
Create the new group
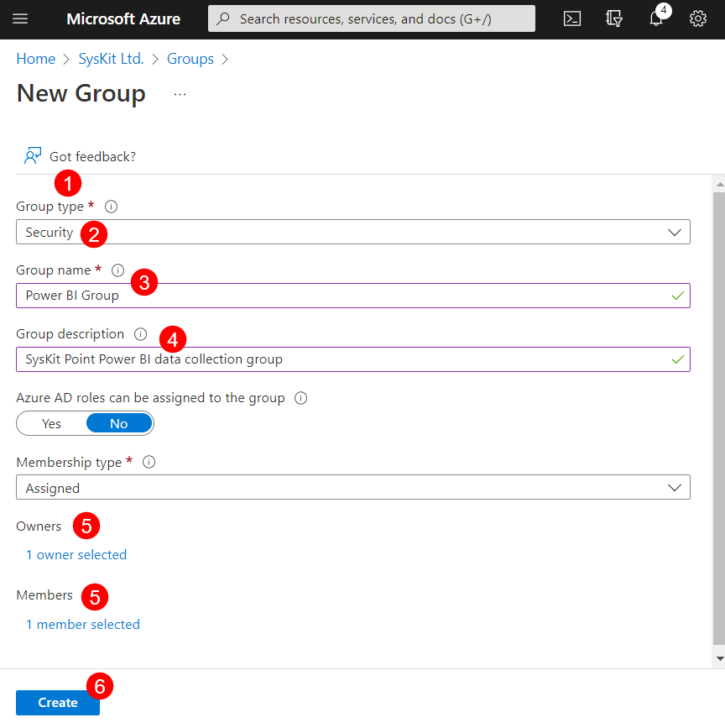pyautogui.click(x=57, y=703)
